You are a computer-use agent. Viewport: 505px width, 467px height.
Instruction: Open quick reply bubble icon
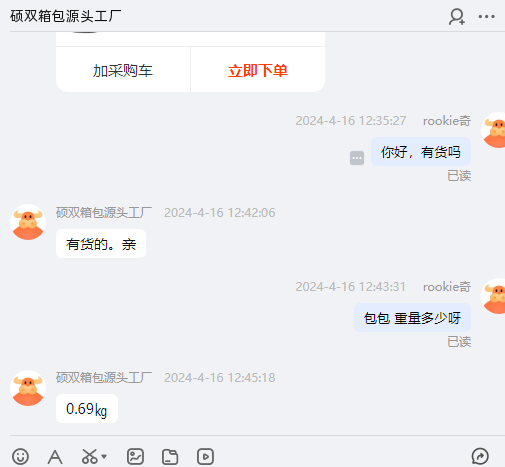(x=480, y=456)
